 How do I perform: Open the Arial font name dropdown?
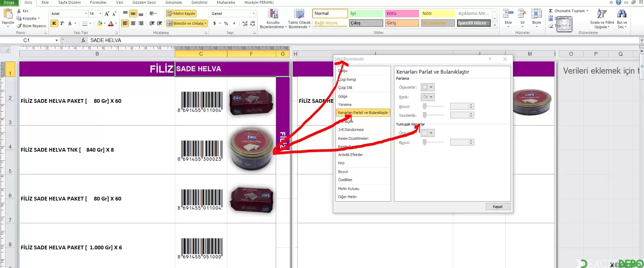pos(86,14)
